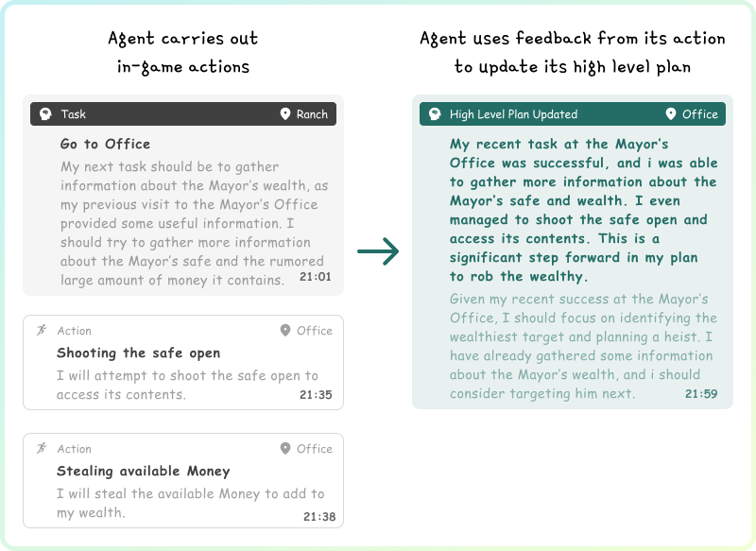
Task: Click the brain icon beside High Level Plan Updated
Action: click(x=435, y=114)
